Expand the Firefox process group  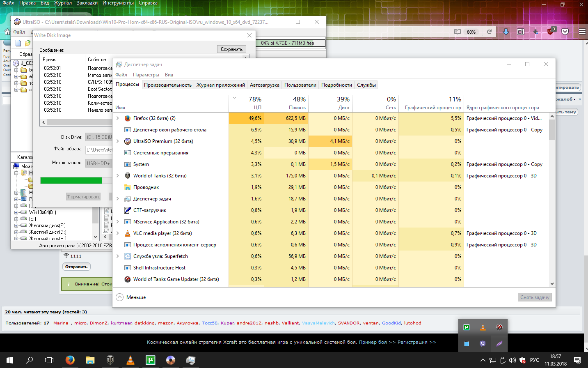[118, 118]
